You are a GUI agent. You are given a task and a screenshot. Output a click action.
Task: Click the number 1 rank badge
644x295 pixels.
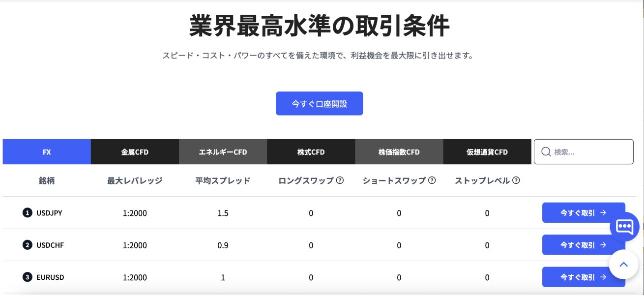click(27, 213)
